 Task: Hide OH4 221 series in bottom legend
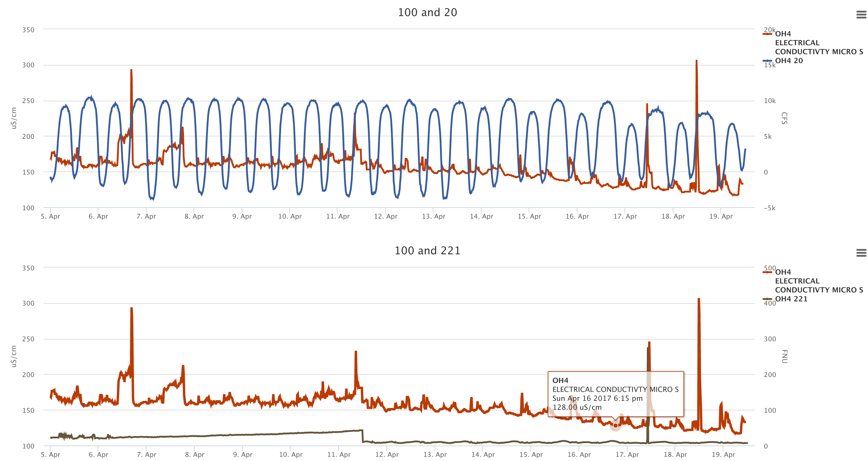[x=791, y=299]
